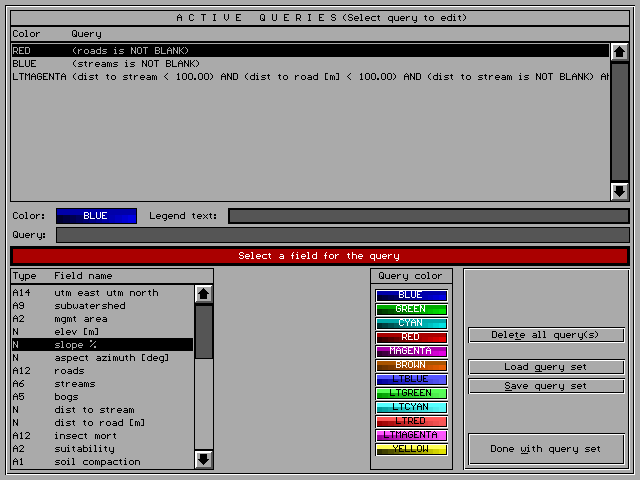Screen dimensions: 640x480
Task: Click the BLUE current color box
Action: point(96,216)
